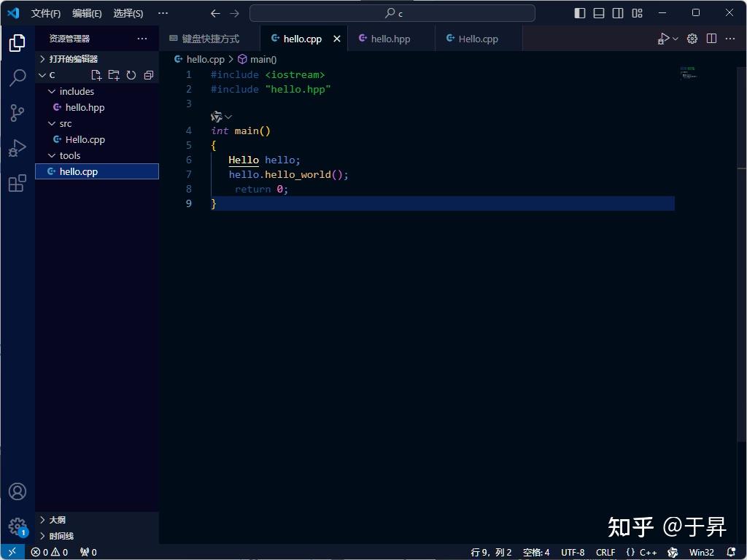The width and height of the screenshot is (747, 560).
Task: Open the run dropdown arrow beside play icon
Action: tap(675, 39)
